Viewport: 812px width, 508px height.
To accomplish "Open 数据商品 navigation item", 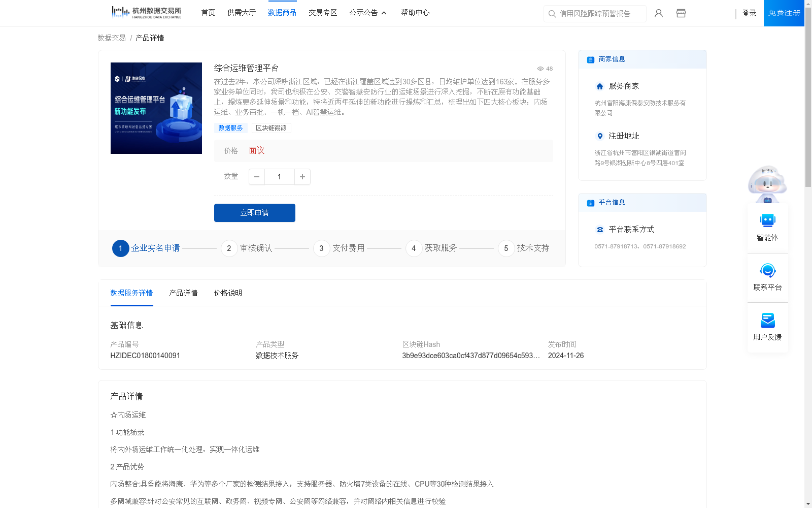I will tap(282, 13).
